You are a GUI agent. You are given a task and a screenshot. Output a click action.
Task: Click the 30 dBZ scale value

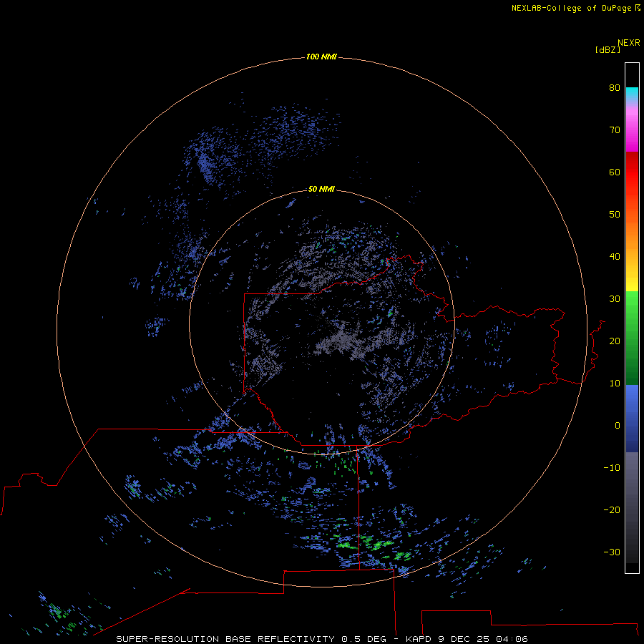(615, 299)
